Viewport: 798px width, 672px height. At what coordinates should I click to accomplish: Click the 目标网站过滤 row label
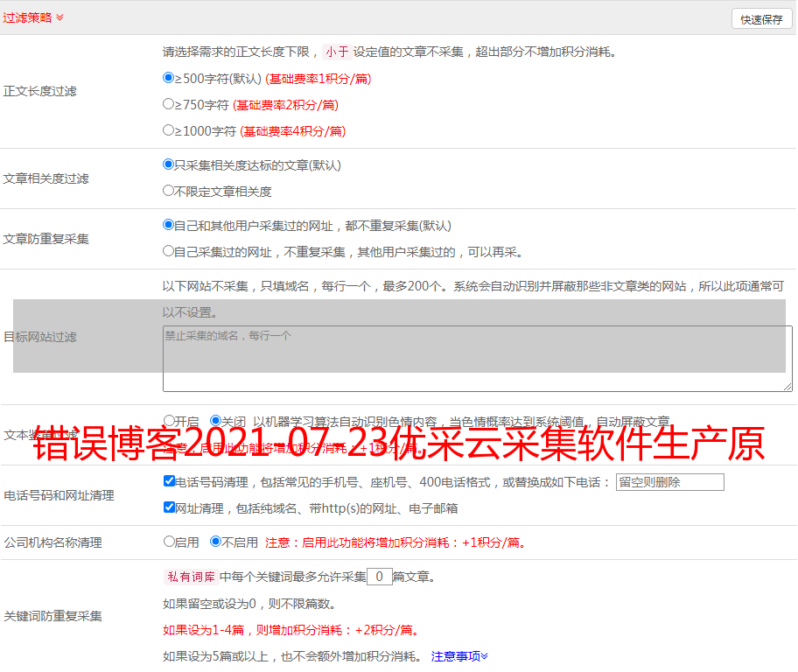pos(40,337)
